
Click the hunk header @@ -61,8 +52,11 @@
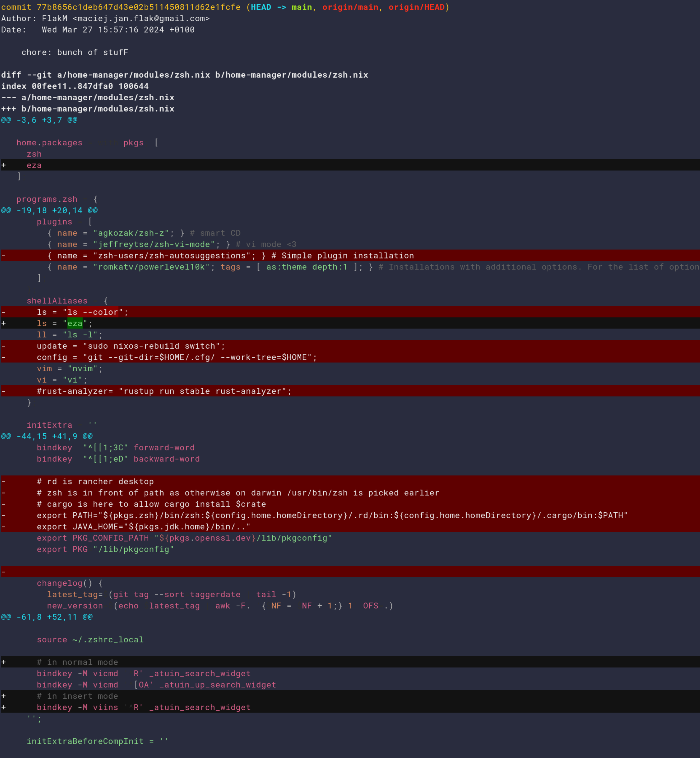pyautogui.click(x=47, y=617)
